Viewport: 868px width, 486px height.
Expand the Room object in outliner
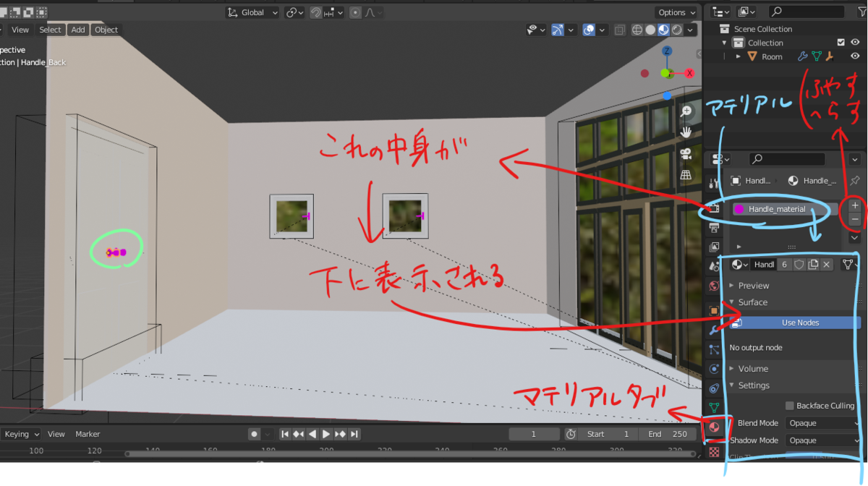click(738, 56)
